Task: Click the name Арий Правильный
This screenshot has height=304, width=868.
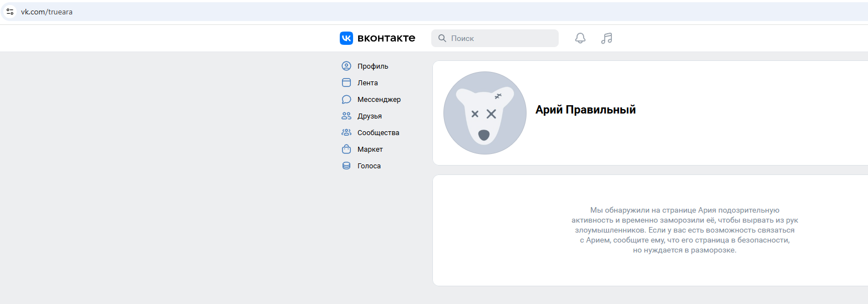Action: 585,110
